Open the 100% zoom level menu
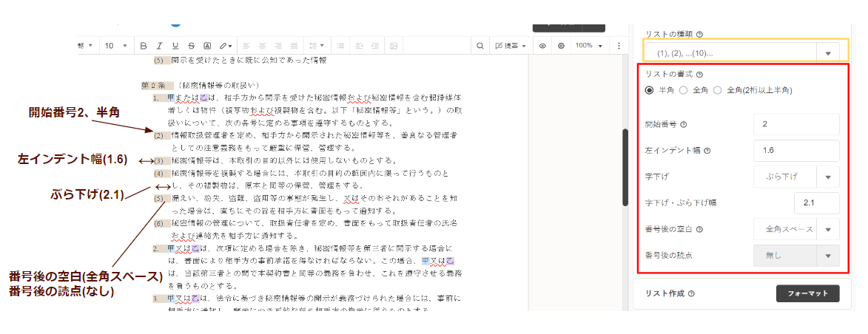 (588, 46)
